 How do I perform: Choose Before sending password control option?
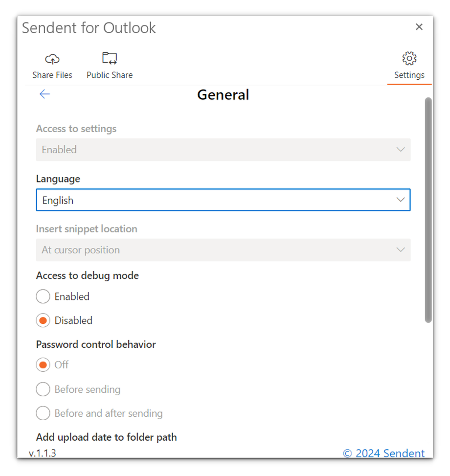[43, 389]
